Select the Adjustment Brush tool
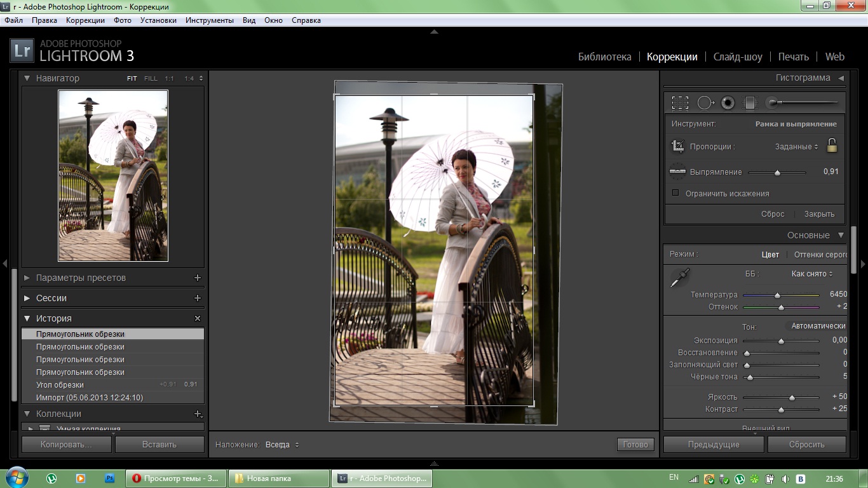868x488 pixels. pos(773,102)
